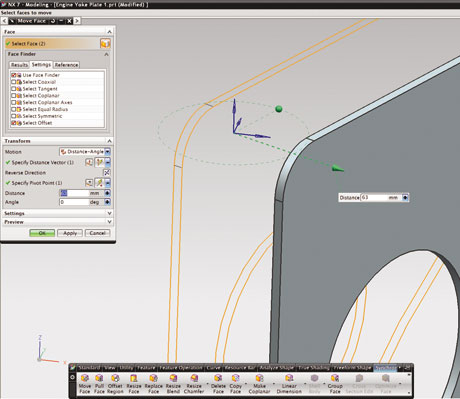
Task: Click the Distance input in dialog
Action: 74,193
